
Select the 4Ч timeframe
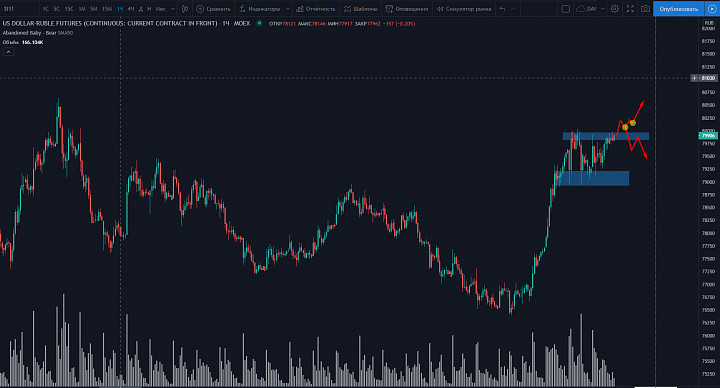[131, 9]
